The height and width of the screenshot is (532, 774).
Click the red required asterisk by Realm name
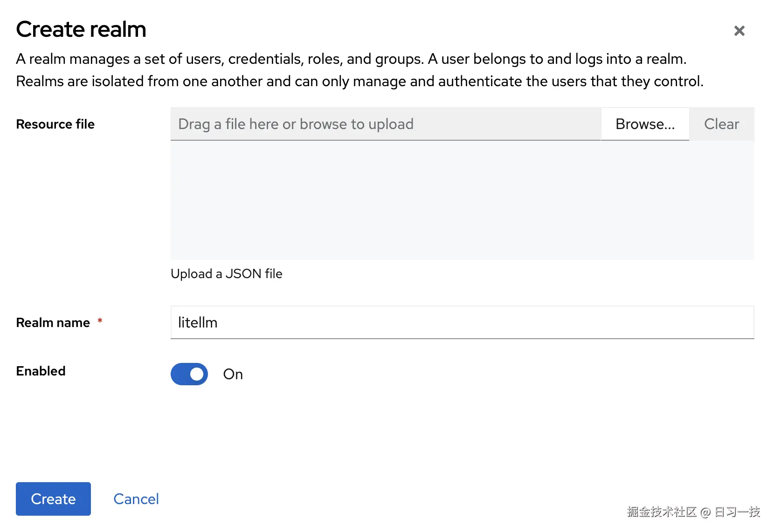tap(100, 321)
